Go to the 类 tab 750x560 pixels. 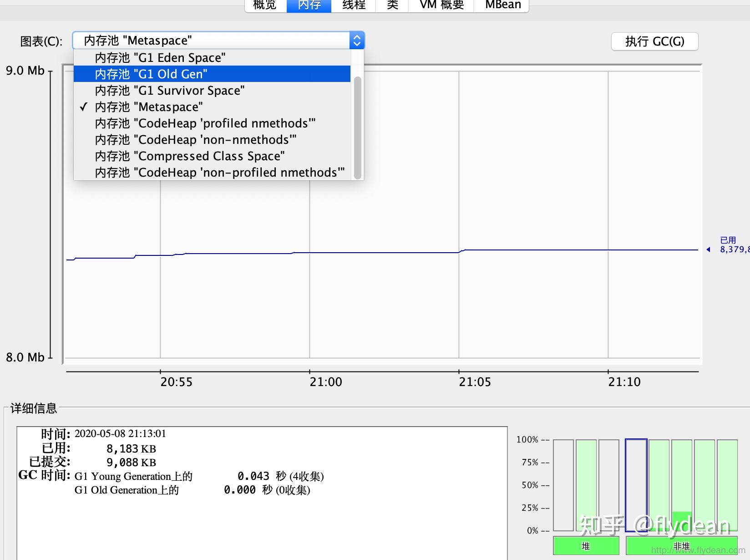click(392, 5)
